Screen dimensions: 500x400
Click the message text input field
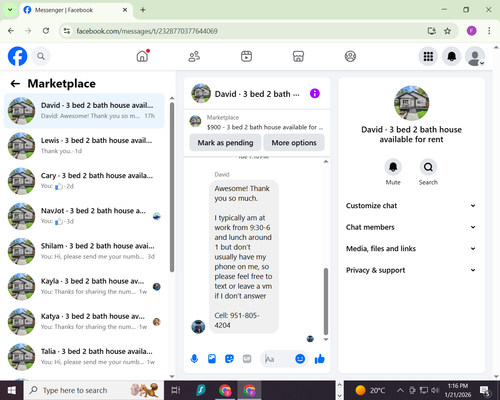278,359
